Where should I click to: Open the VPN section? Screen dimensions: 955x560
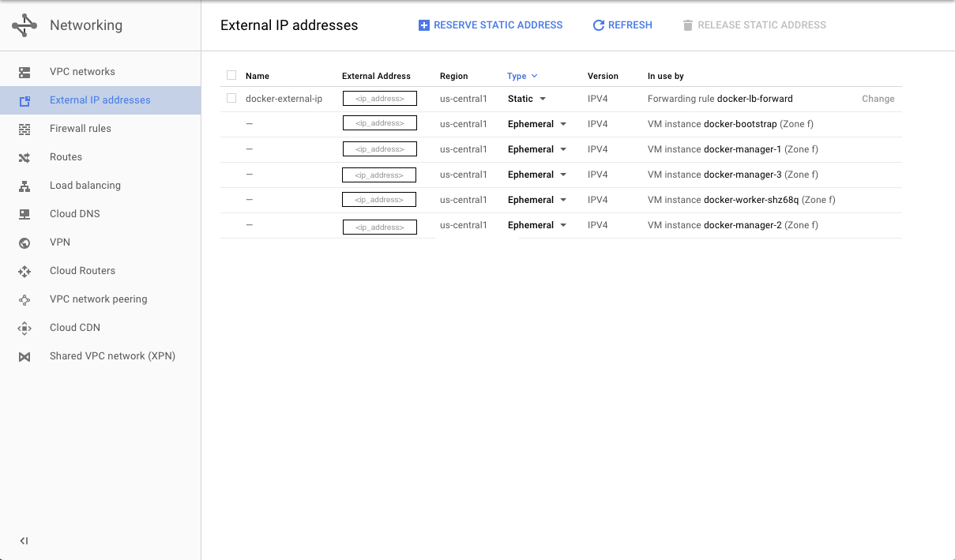coord(100,242)
